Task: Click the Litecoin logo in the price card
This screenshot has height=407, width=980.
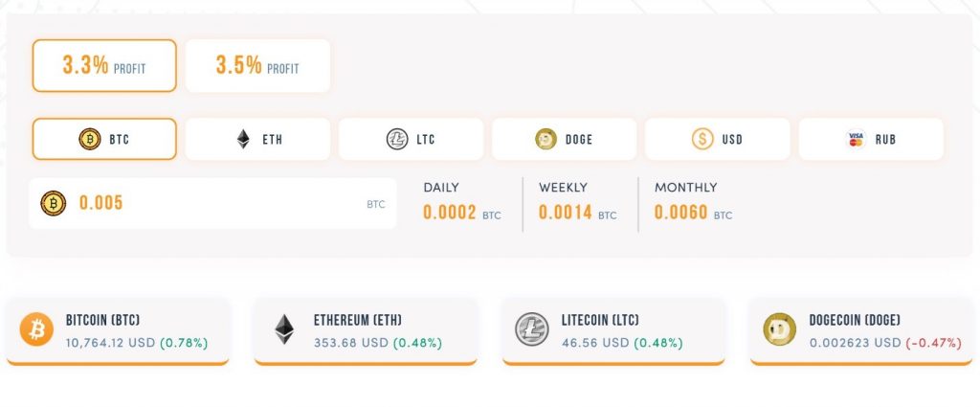Action: tap(532, 329)
